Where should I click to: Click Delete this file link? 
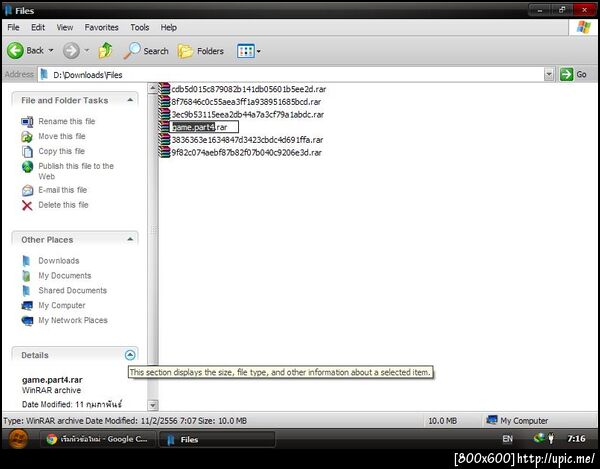tap(63, 205)
